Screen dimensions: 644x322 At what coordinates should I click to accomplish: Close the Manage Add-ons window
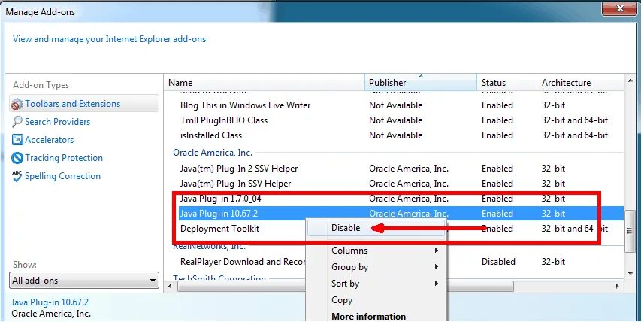click(619, 8)
